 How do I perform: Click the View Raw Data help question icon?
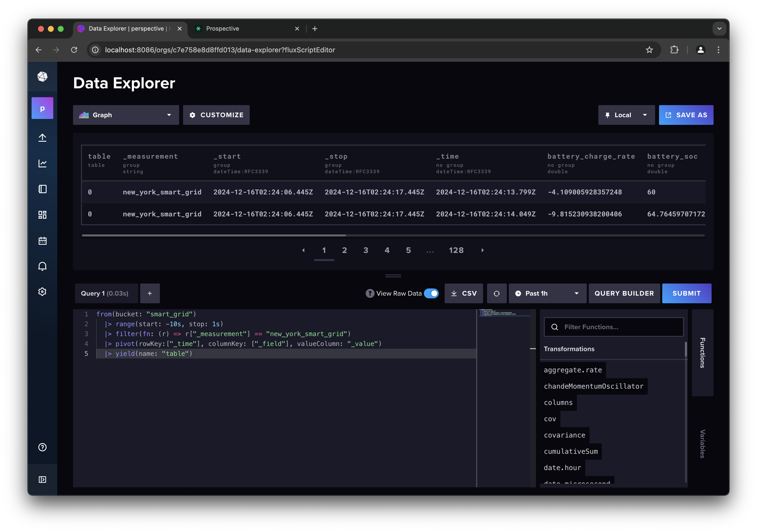370,293
